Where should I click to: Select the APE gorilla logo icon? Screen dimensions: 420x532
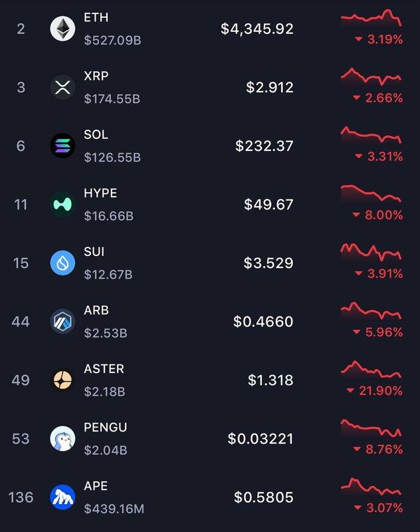click(62, 497)
